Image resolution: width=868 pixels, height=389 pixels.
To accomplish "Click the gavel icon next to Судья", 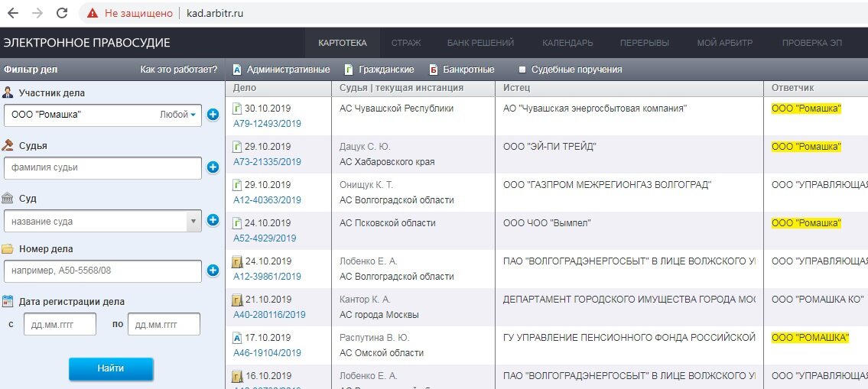I will pyautogui.click(x=8, y=145).
